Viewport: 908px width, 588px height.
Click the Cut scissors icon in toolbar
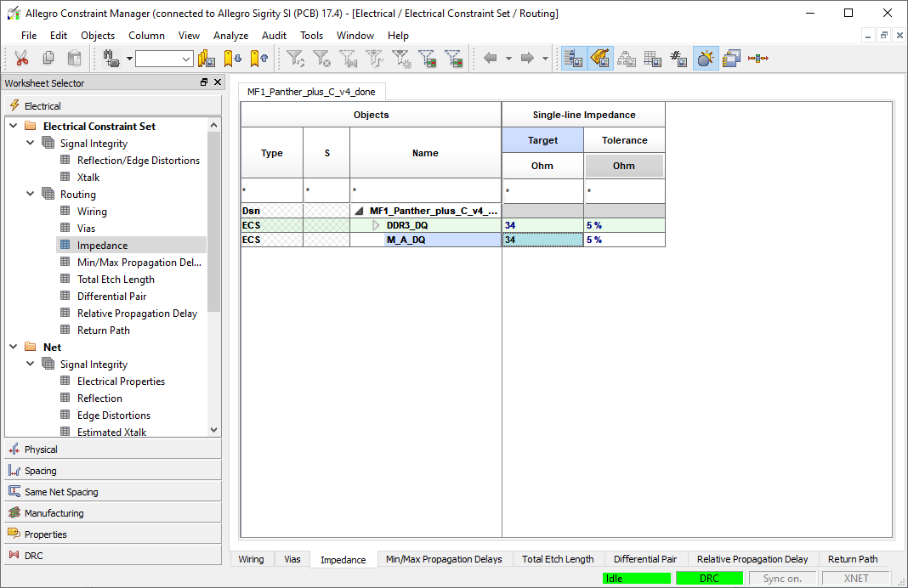21,59
